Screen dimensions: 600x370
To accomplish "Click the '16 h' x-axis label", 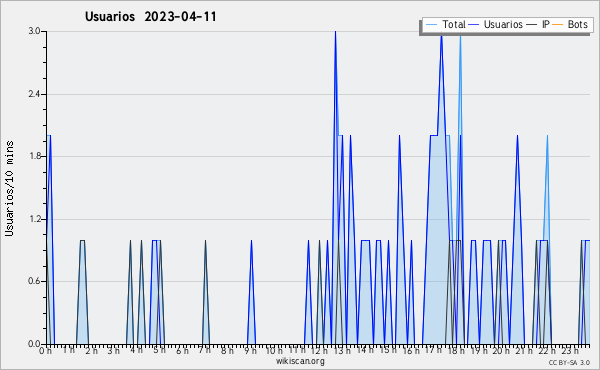I will [x=411, y=350].
